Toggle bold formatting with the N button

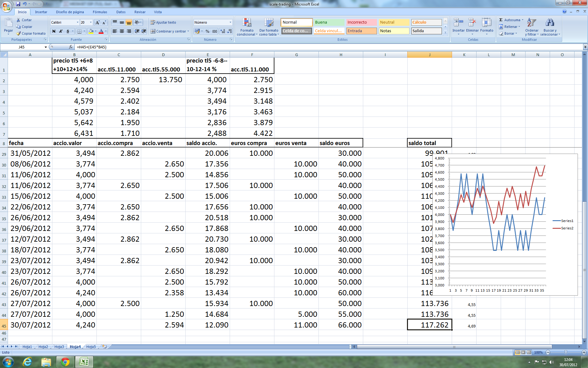(54, 31)
